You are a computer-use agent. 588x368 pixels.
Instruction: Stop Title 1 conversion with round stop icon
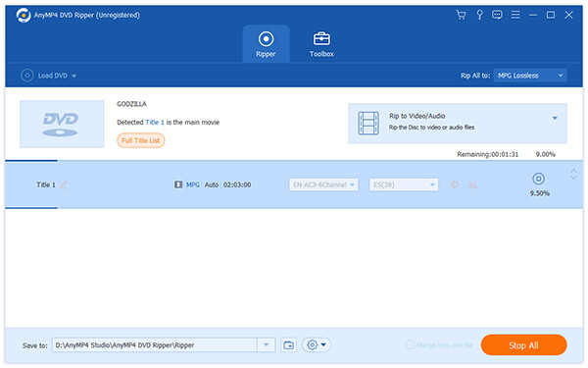tap(538, 179)
